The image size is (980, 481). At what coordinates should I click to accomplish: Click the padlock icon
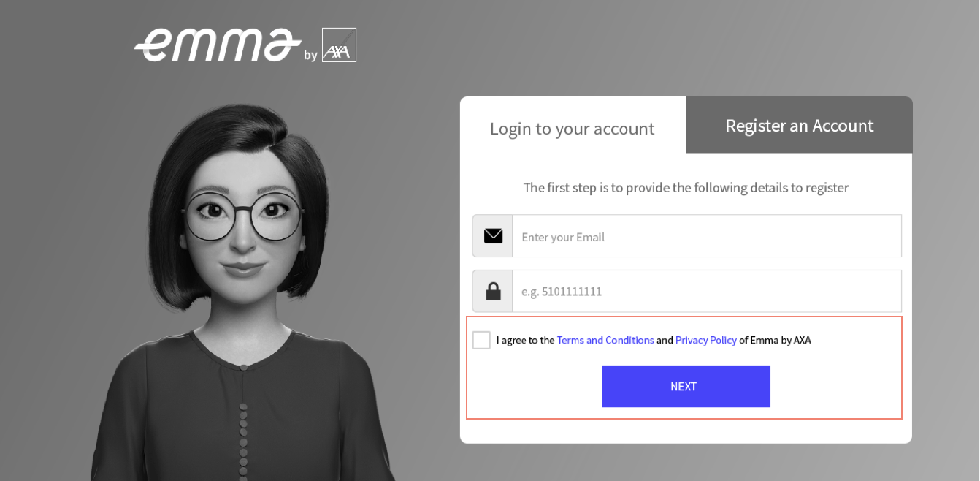click(x=493, y=291)
